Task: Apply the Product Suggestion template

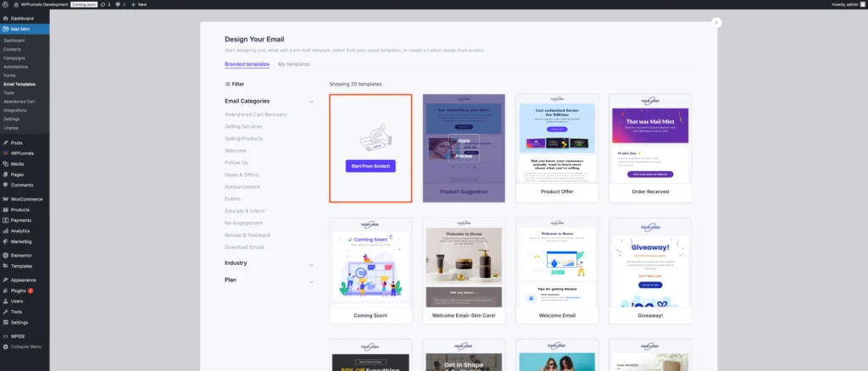Action: click(464, 141)
